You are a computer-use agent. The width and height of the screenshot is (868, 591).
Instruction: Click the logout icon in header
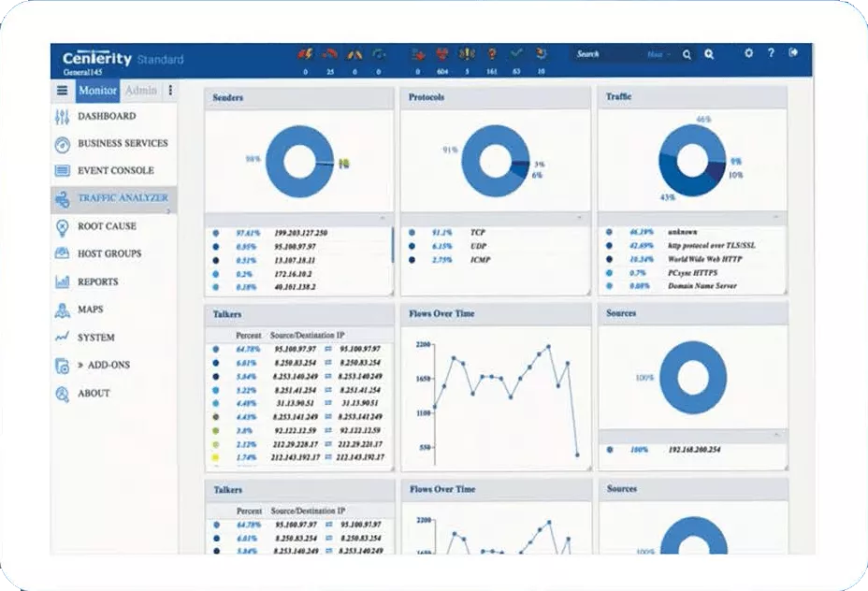coord(794,53)
